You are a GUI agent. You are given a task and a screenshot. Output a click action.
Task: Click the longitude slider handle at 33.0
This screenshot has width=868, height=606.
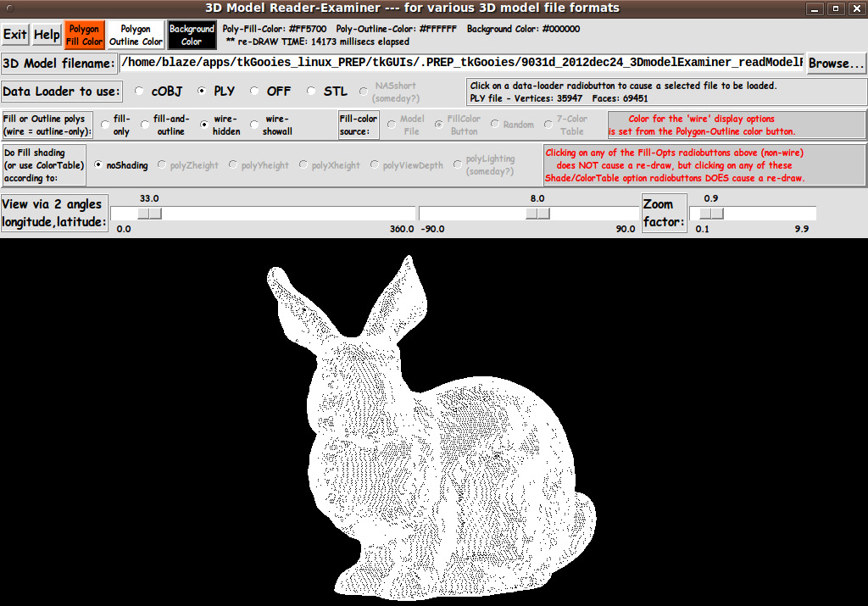point(149,214)
